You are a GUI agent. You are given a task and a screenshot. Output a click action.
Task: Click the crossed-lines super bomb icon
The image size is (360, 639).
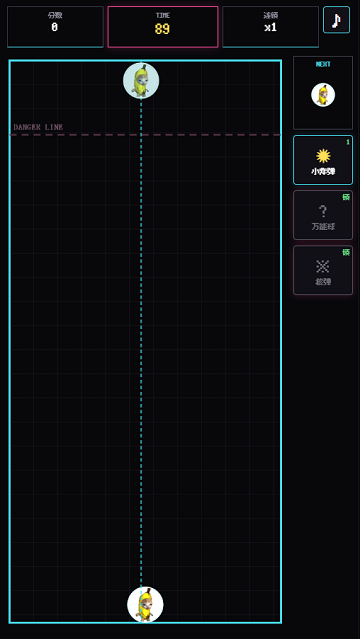(322, 267)
